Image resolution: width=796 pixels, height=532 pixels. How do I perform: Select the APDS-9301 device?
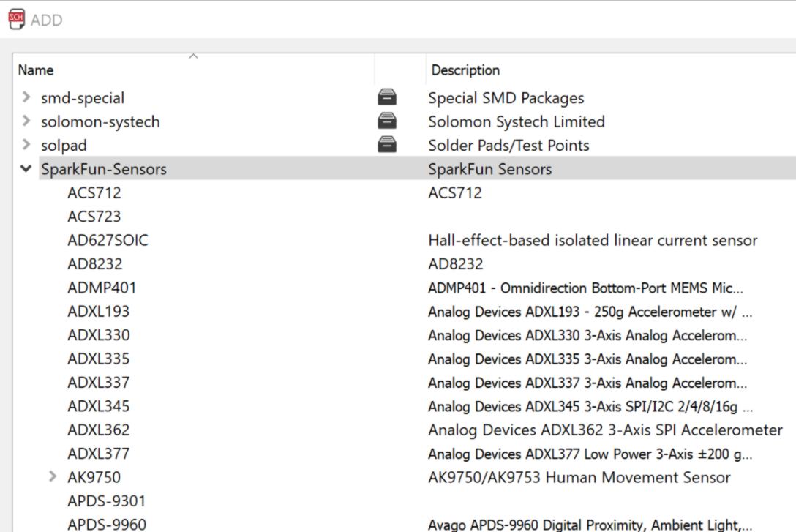coord(106,501)
